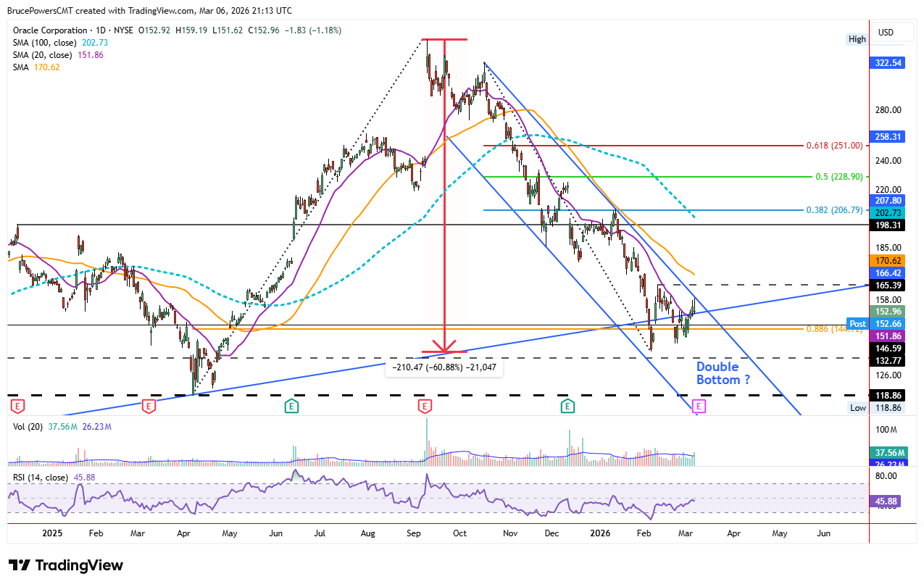The image size is (924, 587).
Task: Click the red earnings marker in March 2025
Action: [149, 405]
